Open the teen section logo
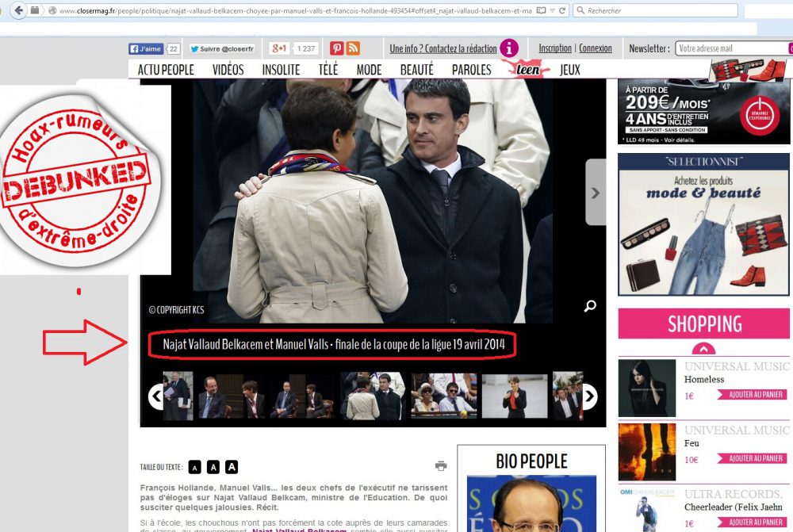 [526, 69]
